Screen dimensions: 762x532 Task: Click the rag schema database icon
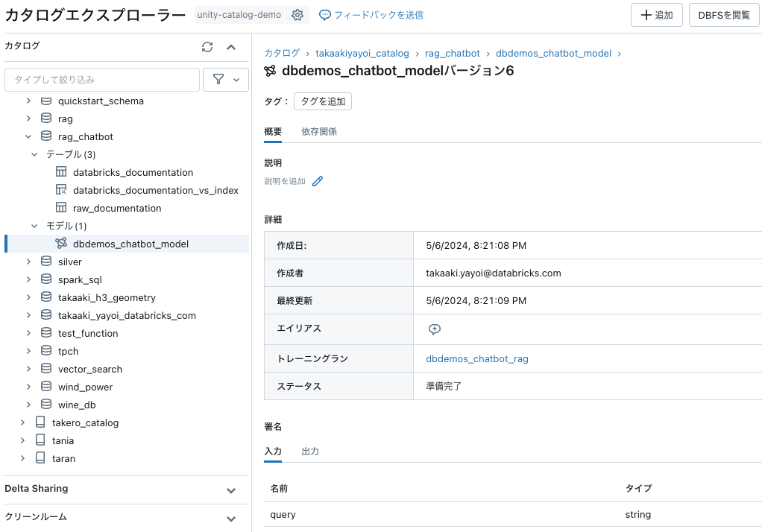[x=46, y=118]
